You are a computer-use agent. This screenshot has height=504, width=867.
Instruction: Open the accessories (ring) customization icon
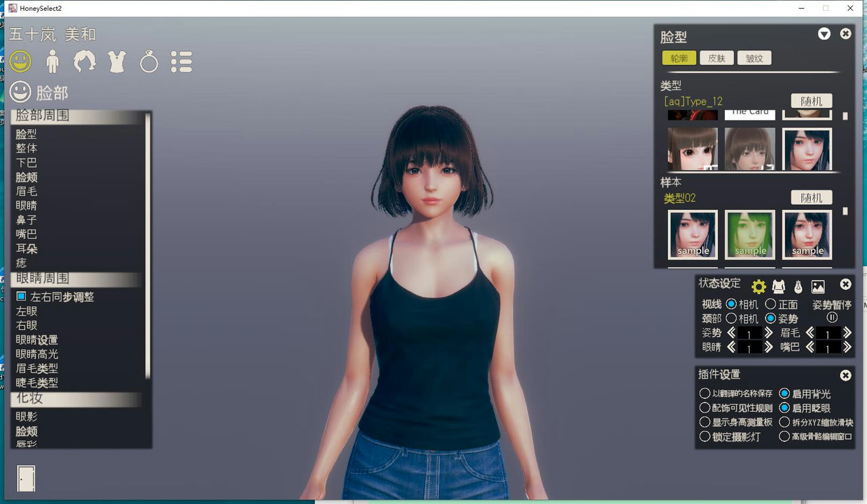[x=148, y=62]
